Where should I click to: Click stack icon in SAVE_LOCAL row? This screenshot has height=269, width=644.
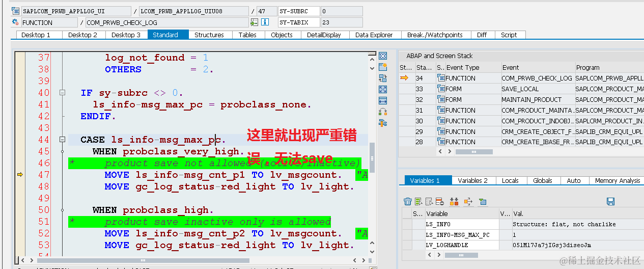click(441, 89)
